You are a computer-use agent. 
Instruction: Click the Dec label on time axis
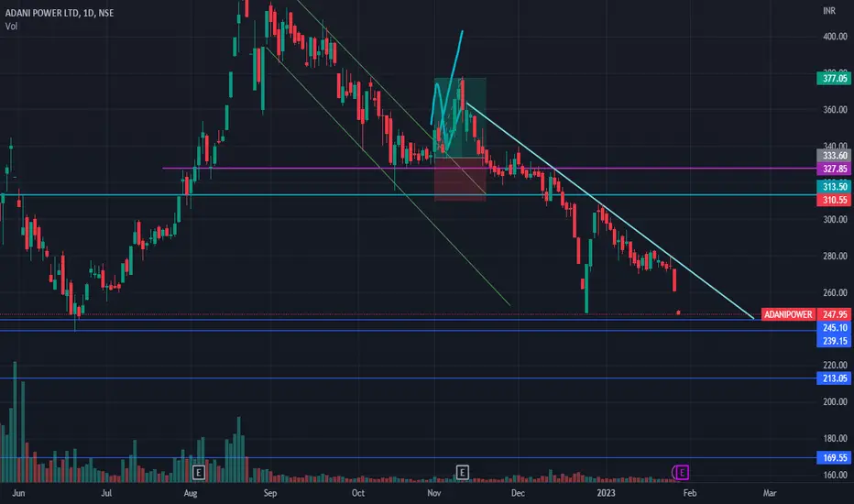(518, 493)
